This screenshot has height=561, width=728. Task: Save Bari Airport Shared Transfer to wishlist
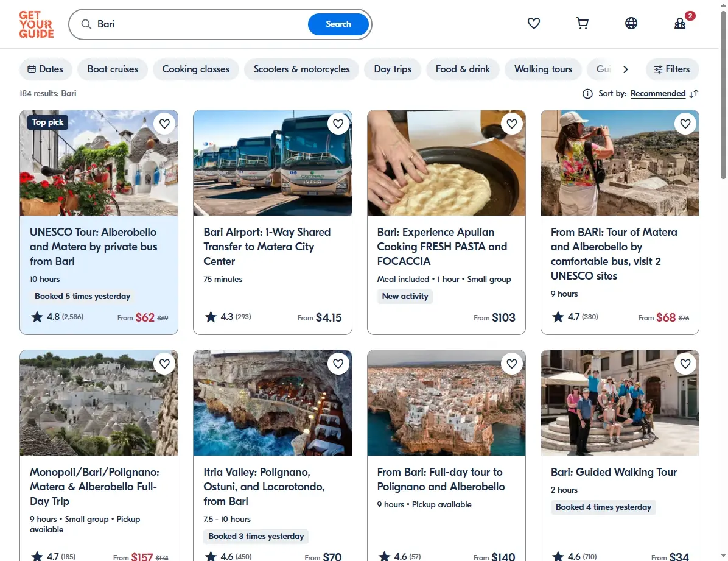pyautogui.click(x=338, y=124)
